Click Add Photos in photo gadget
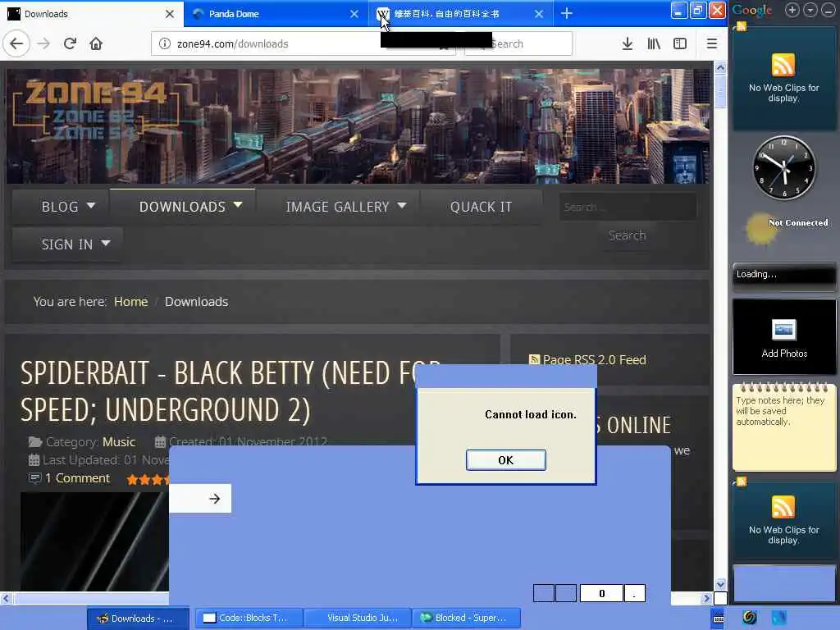Screen dimensions: 840x630 784,353
